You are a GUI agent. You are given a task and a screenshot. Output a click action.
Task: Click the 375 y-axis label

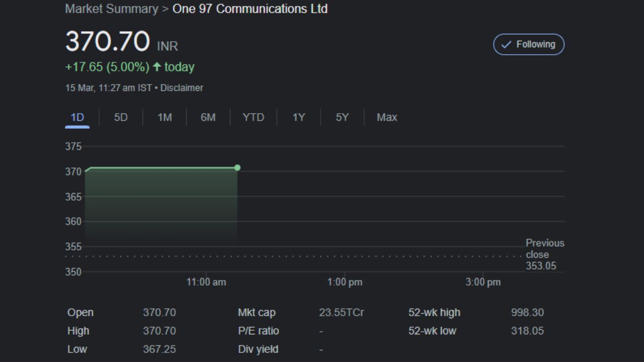[x=73, y=146]
